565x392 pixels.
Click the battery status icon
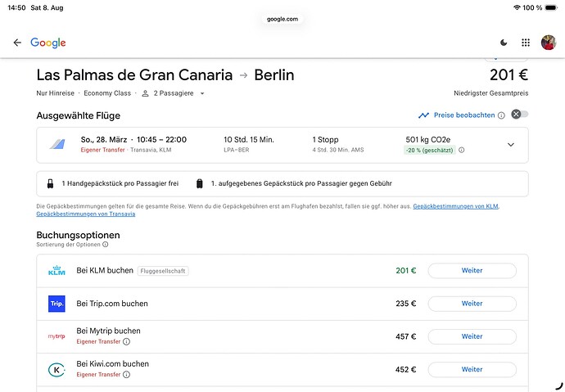551,7
